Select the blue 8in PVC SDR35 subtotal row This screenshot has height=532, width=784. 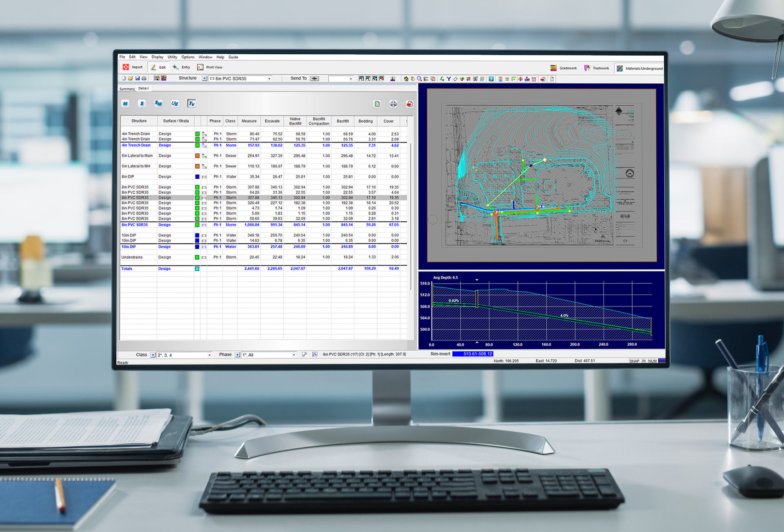click(263, 225)
